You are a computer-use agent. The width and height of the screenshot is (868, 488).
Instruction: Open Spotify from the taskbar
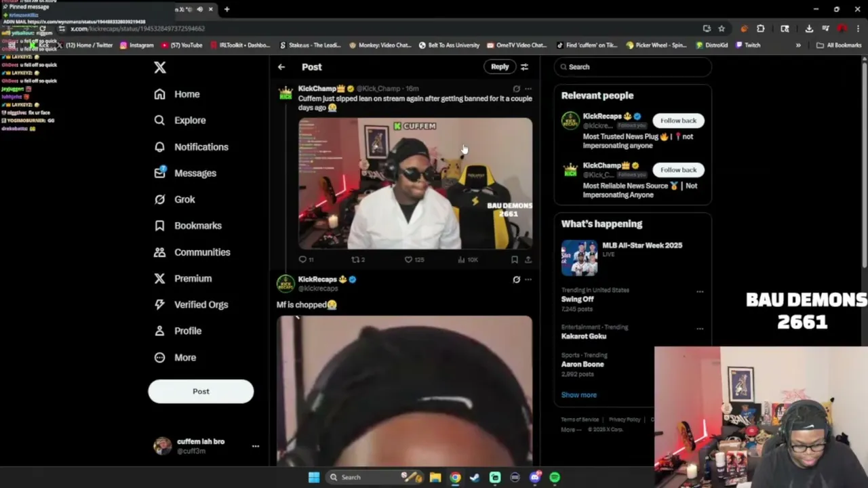(555, 477)
